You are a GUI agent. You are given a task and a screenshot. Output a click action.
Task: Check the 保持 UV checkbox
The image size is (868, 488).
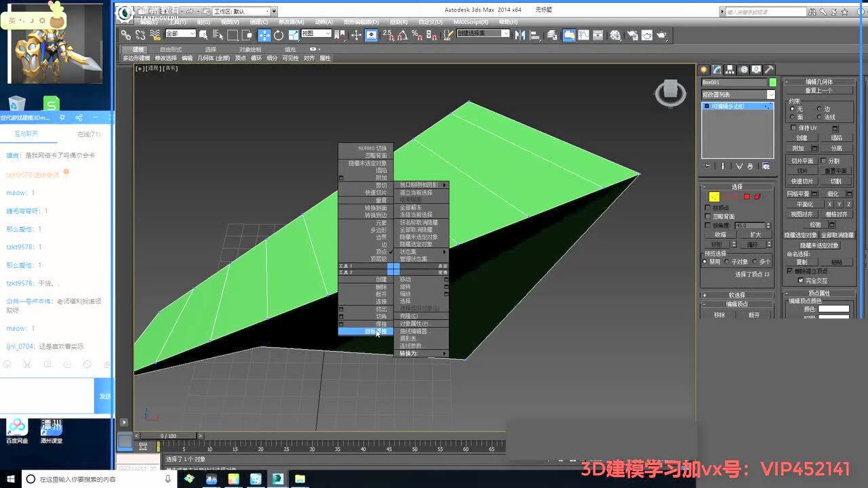[x=793, y=128]
